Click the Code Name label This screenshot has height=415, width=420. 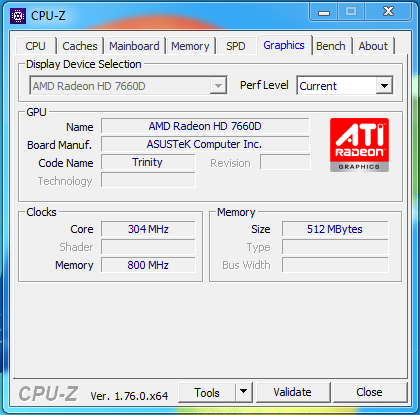(66, 163)
